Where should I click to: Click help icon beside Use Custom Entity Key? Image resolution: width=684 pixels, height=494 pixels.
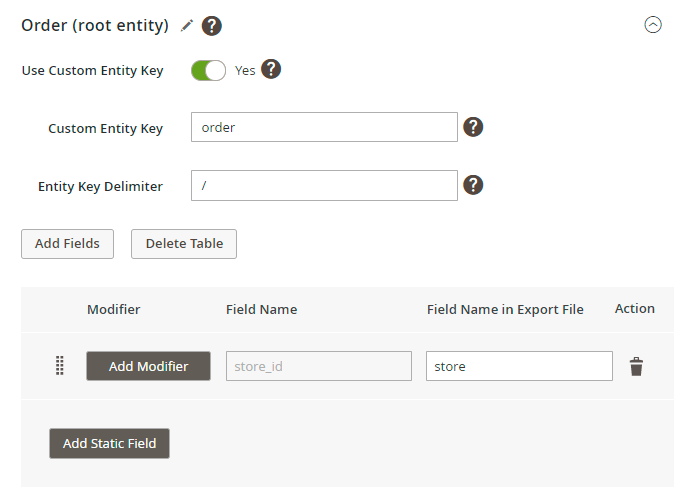(x=271, y=70)
